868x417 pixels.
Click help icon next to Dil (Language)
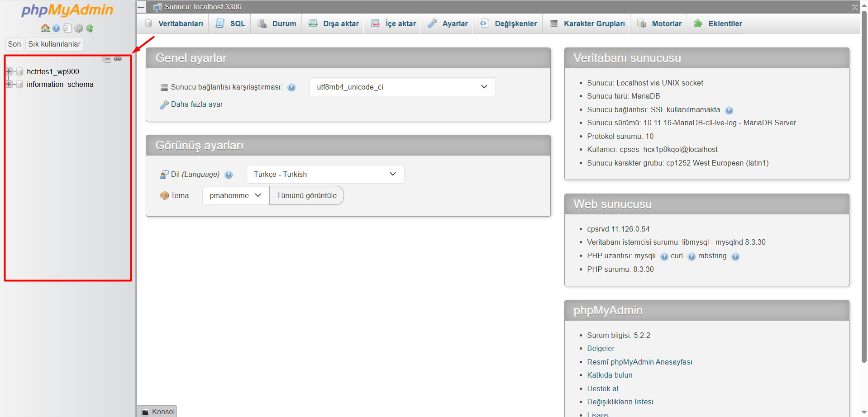[x=229, y=175]
